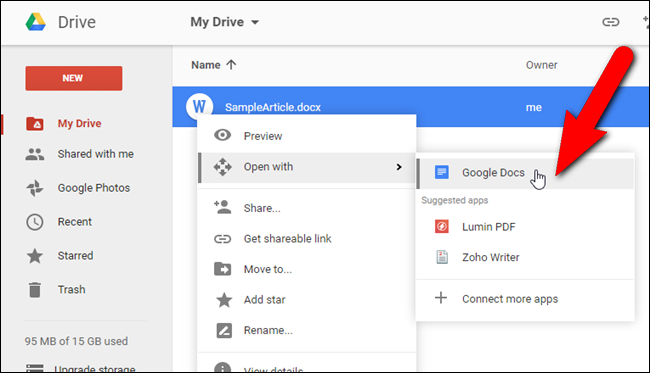The height and width of the screenshot is (373, 650).
Task: Open the Recent files list
Action: point(75,222)
